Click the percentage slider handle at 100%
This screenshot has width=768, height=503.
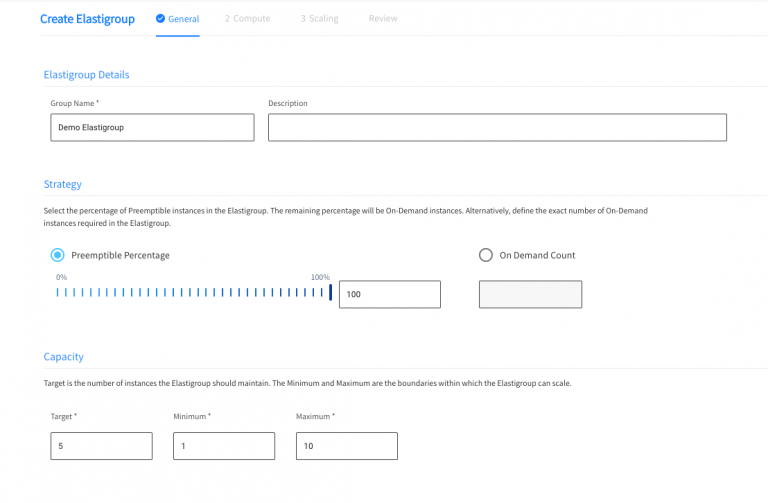pyautogui.click(x=330, y=292)
